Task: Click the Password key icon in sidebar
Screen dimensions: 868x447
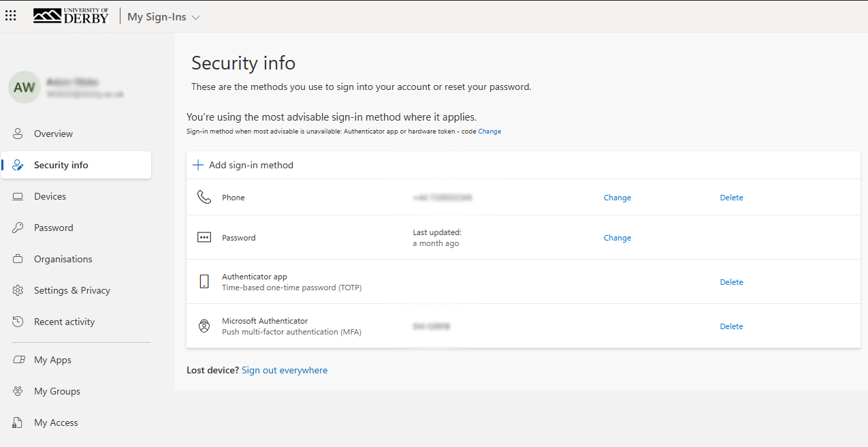Action: pyautogui.click(x=18, y=228)
